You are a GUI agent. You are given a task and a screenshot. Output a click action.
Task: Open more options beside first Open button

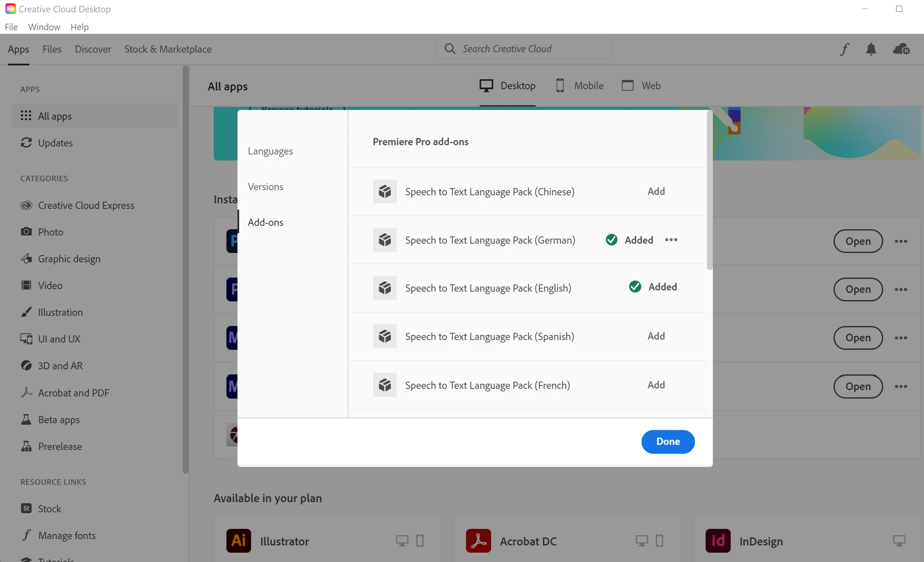pos(901,242)
